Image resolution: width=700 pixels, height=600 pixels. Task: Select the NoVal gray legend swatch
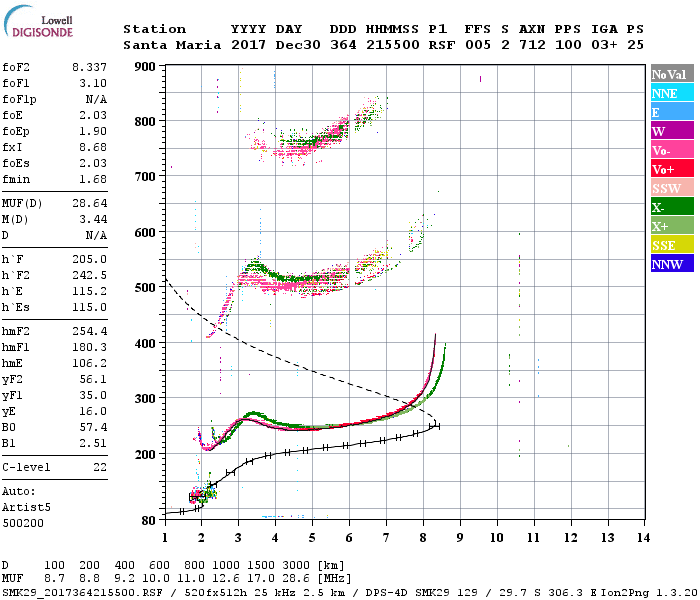(672, 74)
